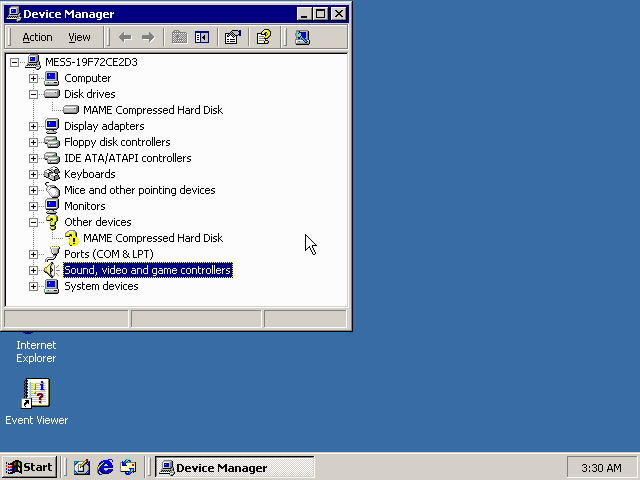
Task: Click the Help toolbar icon
Action: 263,37
